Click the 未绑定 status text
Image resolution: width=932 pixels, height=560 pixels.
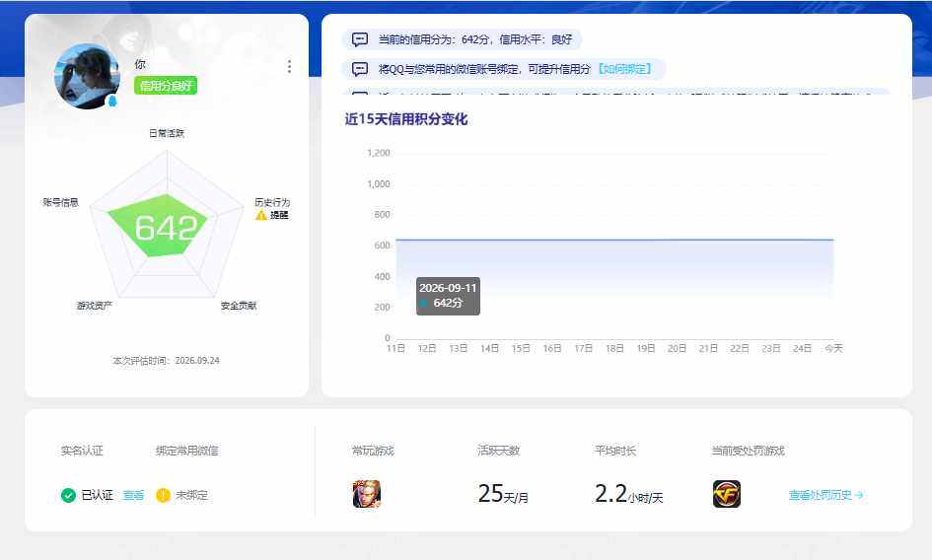coord(191,495)
